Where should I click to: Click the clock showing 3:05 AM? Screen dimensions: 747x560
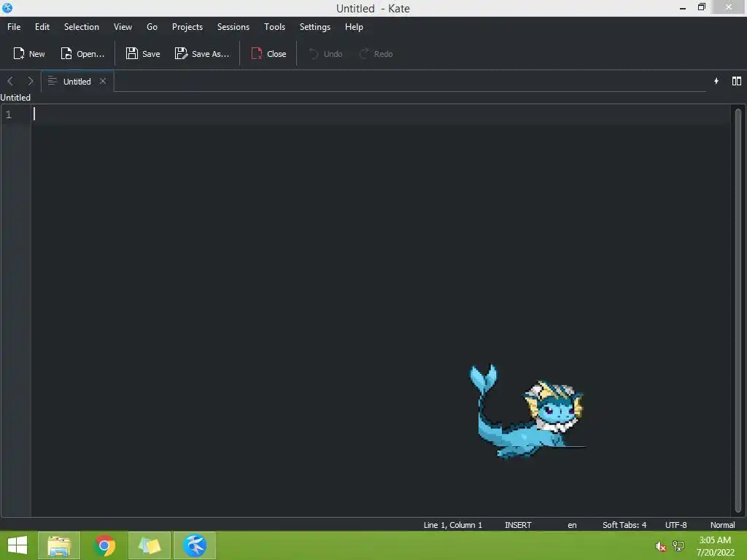[715, 540]
